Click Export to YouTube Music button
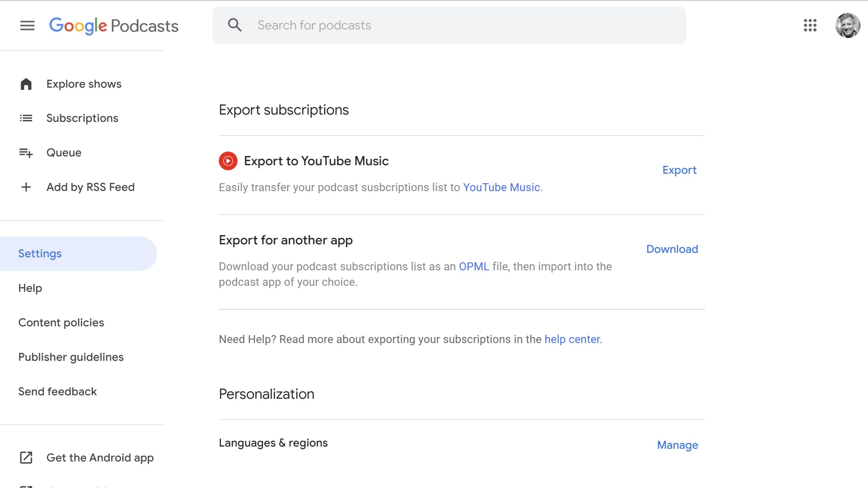The image size is (868, 488). click(679, 170)
